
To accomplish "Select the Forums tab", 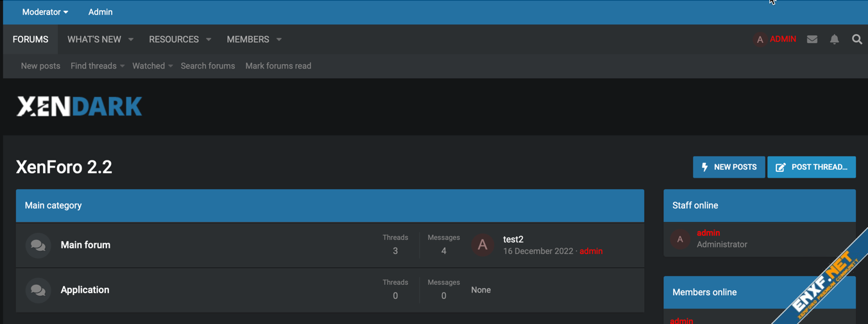I will pyautogui.click(x=30, y=40).
